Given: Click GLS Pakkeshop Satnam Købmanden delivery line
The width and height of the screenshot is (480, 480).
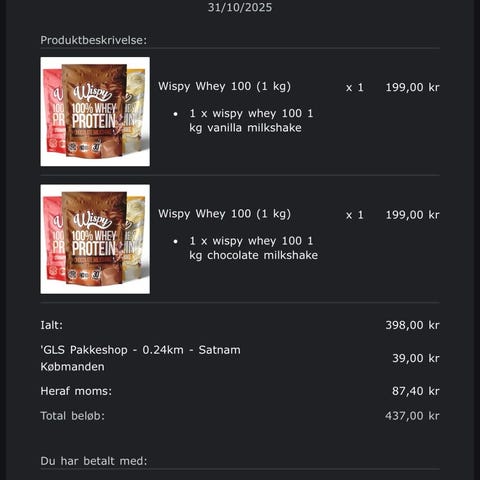Looking at the screenshot, I should 140,358.
